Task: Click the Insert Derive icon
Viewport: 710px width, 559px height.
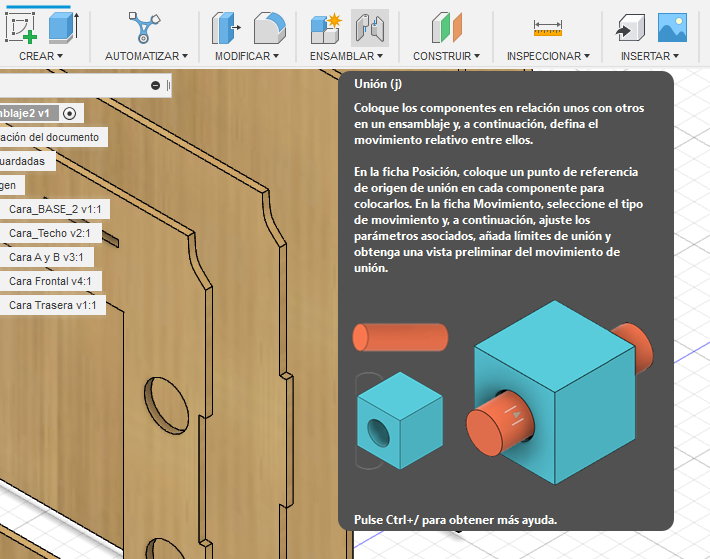Action: (x=630, y=28)
